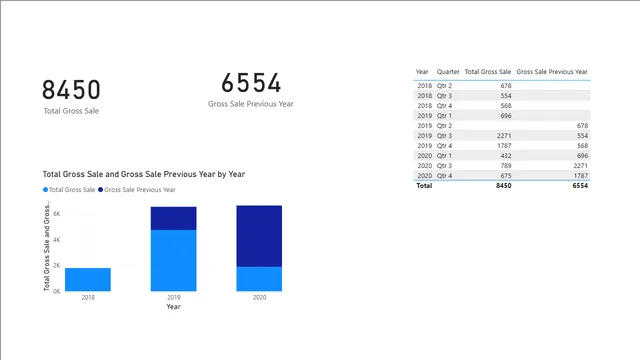The image size is (640, 360).
Task: Select the 2019 dark blue bar segment
Action: [173, 218]
